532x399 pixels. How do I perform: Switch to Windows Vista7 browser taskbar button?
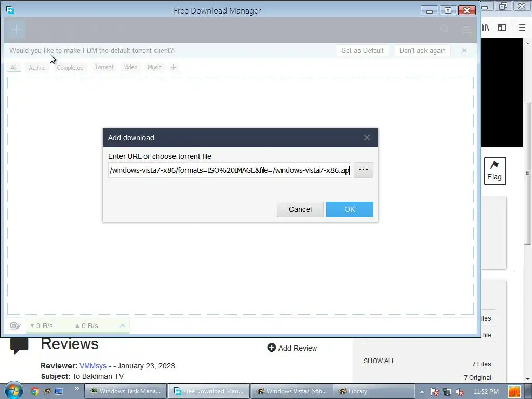[x=292, y=391]
